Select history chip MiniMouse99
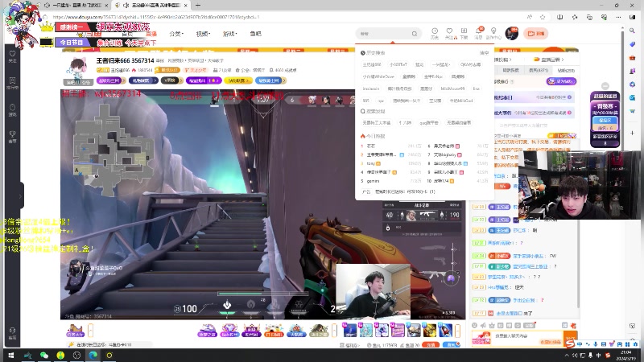Image resolution: width=644 pixels, height=362 pixels. point(452,88)
